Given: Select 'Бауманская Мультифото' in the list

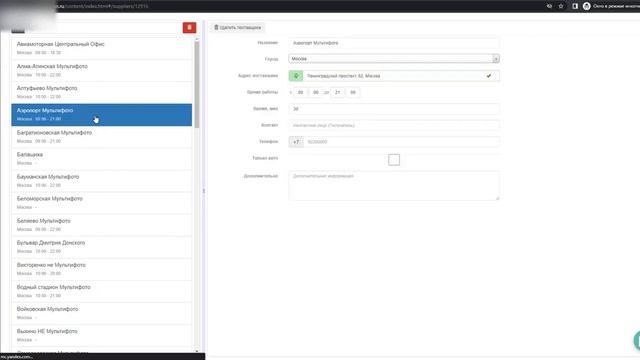Looking at the screenshot, I should [102, 181].
